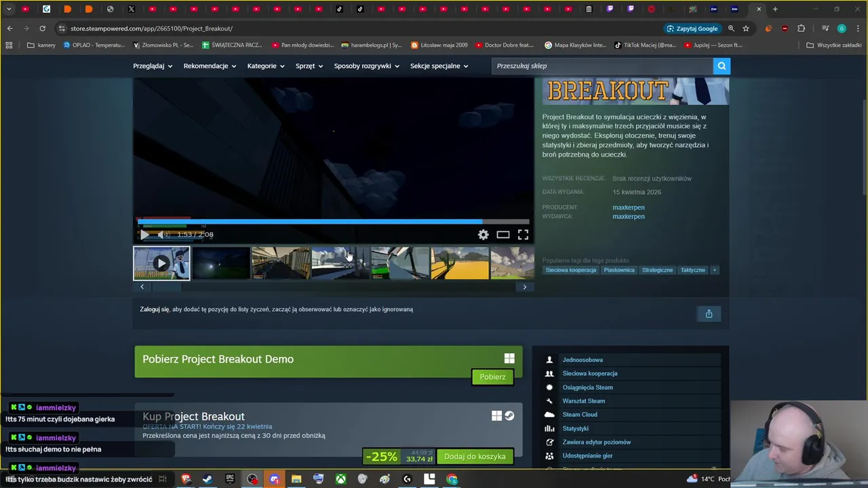Select the dark night screenshot thumbnail

click(221, 263)
